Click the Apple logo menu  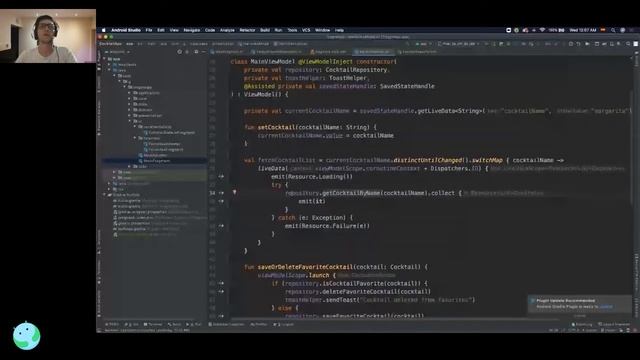103,30
